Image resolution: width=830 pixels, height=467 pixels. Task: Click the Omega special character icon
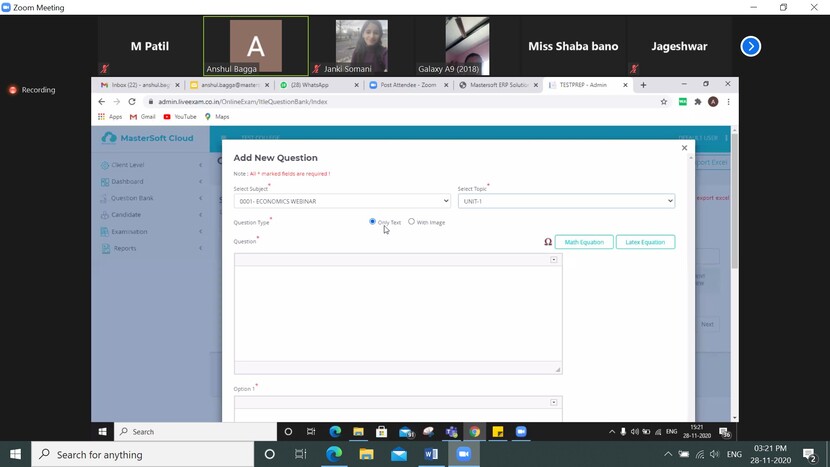pos(548,242)
